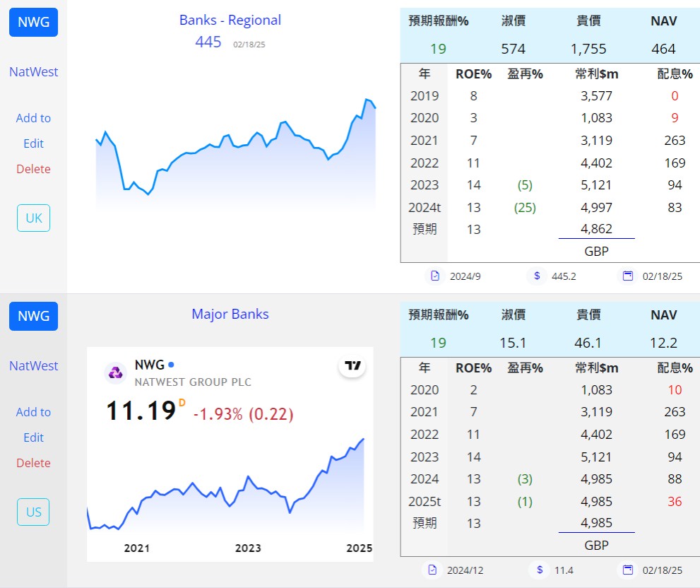Delete the UK NatWest entry
The width and height of the screenshot is (700, 588).
pyautogui.click(x=33, y=169)
